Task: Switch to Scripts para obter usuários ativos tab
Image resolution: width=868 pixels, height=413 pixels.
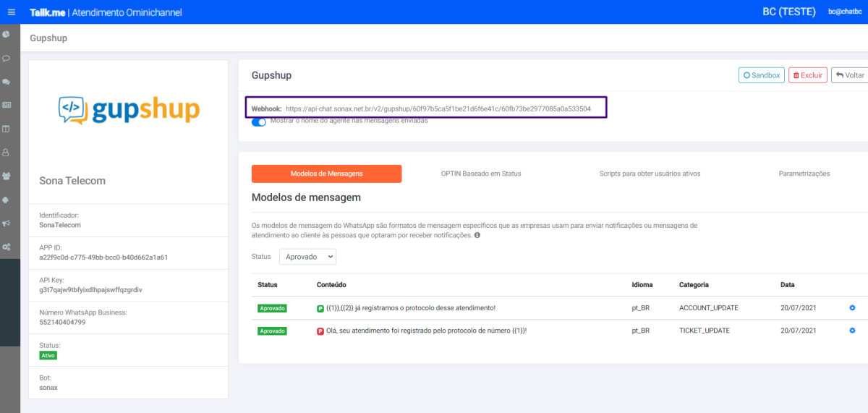Action: click(650, 174)
